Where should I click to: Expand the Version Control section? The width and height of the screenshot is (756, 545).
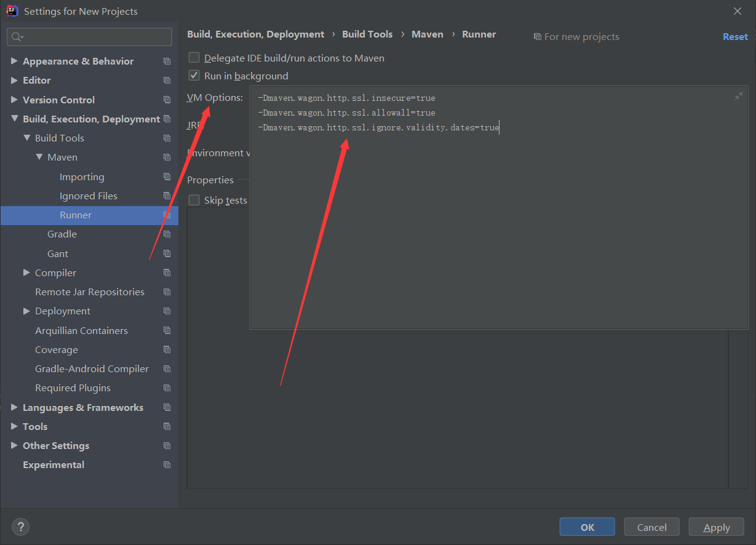[x=14, y=99]
